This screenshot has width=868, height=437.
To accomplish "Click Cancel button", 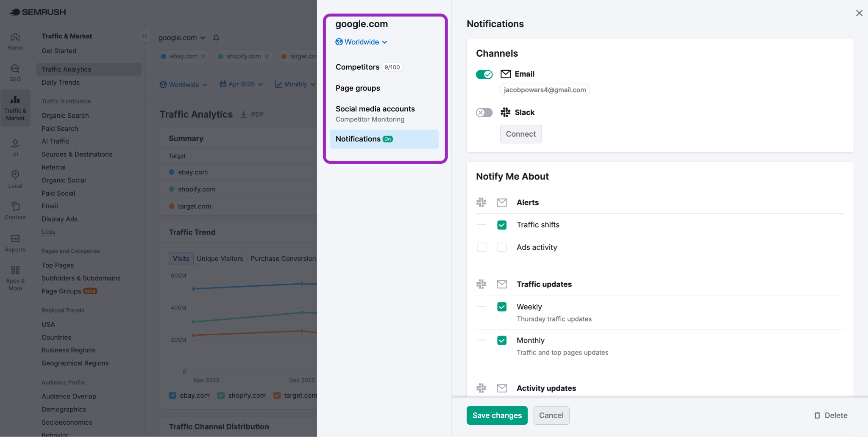I will [551, 415].
